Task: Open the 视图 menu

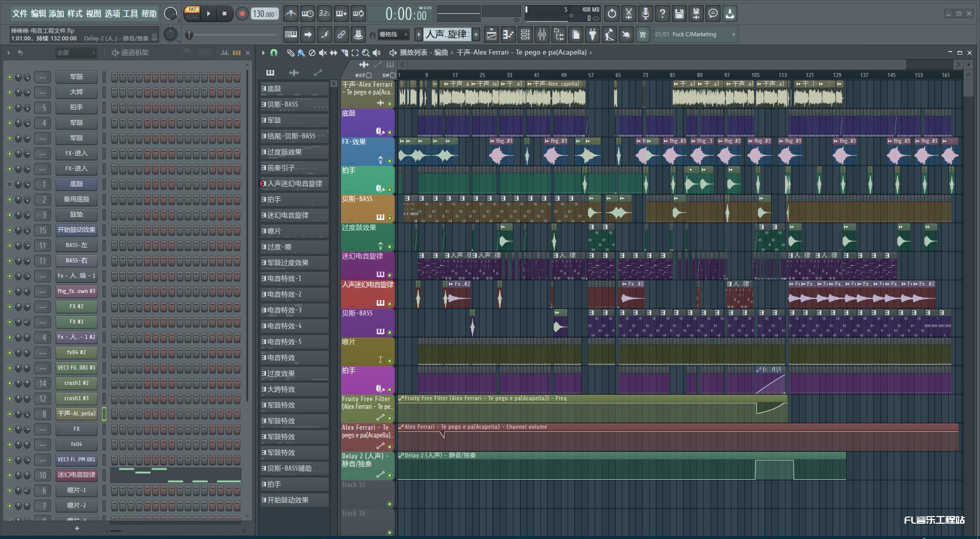Action: point(93,14)
